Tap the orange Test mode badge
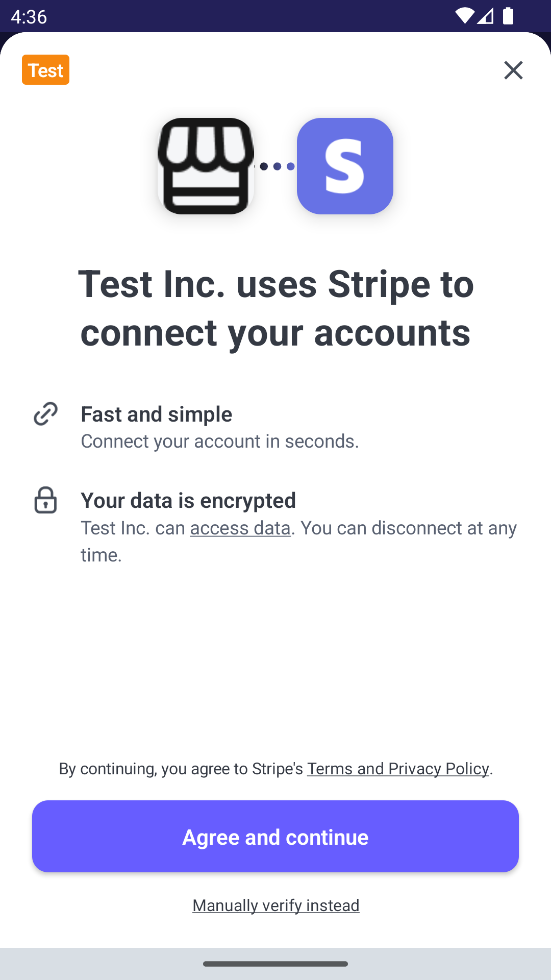Image resolution: width=551 pixels, height=980 pixels. coord(45,70)
